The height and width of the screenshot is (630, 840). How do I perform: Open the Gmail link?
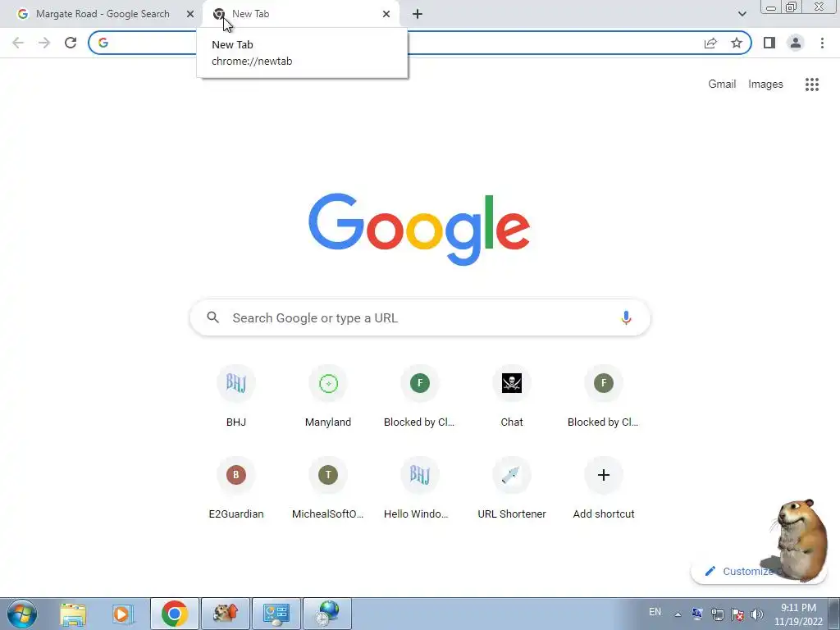tap(722, 84)
